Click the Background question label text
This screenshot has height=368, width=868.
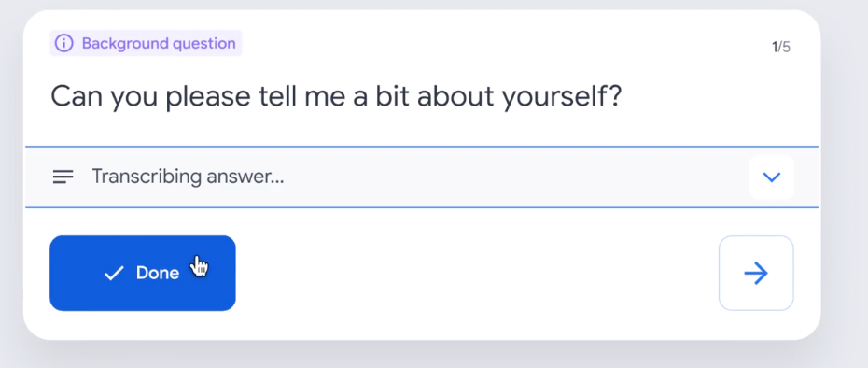click(x=159, y=43)
